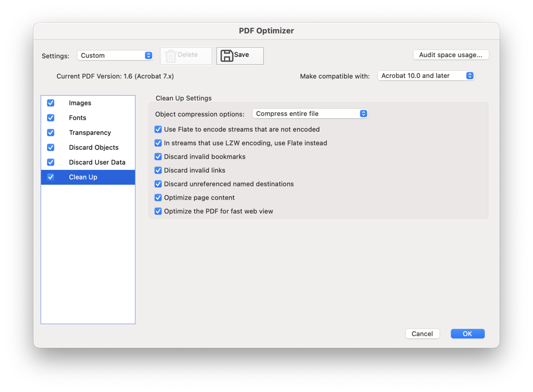This screenshot has height=392, width=533.
Task: Toggle the Discard User Data checkbox
Action: click(51, 162)
